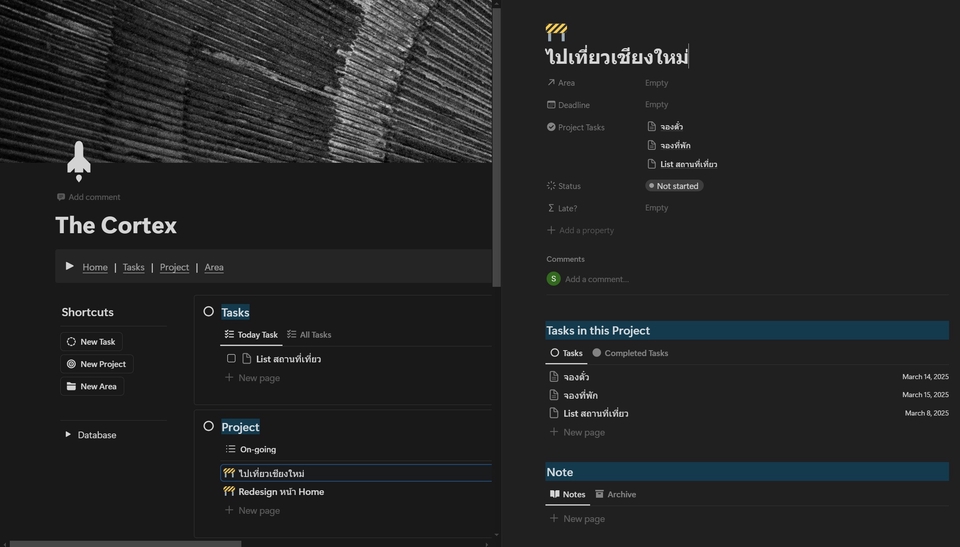Open the Area link in navigation bar
Viewport: 960px width, 547px height.
point(214,267)
